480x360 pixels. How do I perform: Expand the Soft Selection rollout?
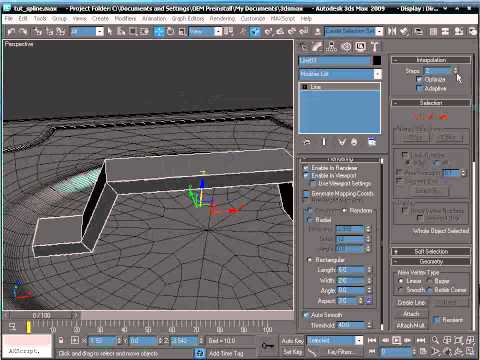tap(431, 251)
